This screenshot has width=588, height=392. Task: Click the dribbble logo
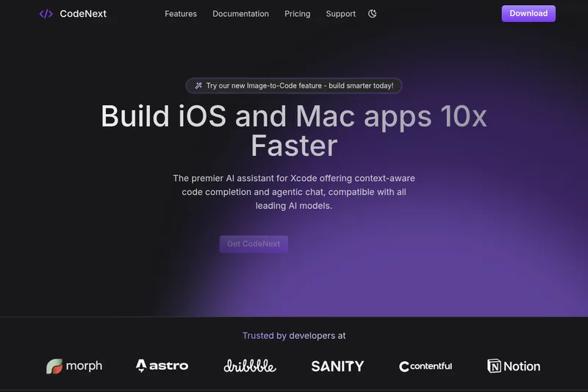click(x=250, y=366)
